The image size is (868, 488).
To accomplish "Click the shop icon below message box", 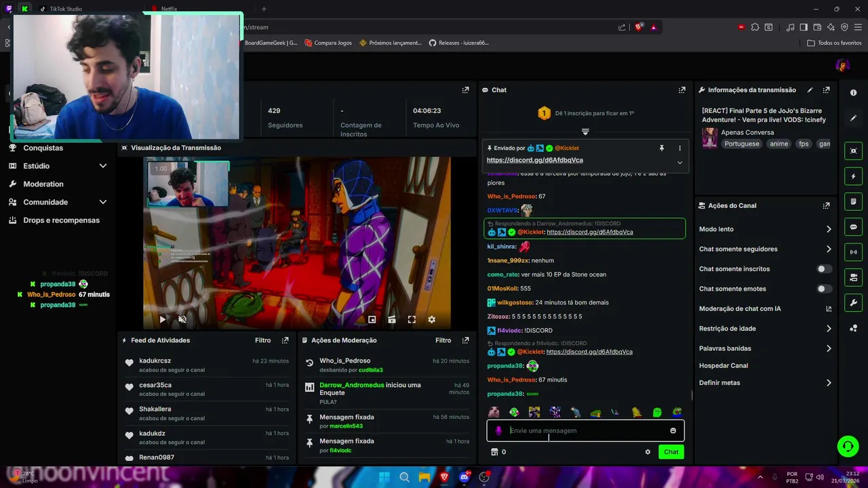I will (494, 452).
